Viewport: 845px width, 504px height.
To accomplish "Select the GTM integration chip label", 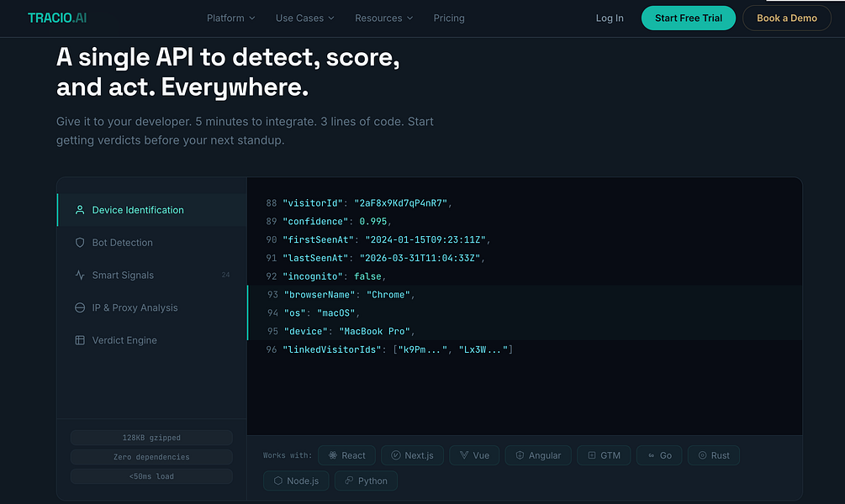I will 610,455.
